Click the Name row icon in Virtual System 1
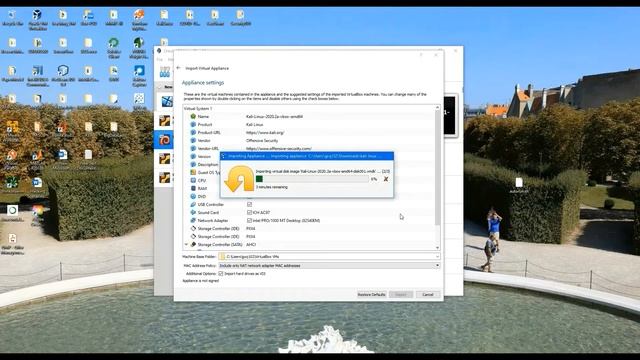 [x=193, y=116]
